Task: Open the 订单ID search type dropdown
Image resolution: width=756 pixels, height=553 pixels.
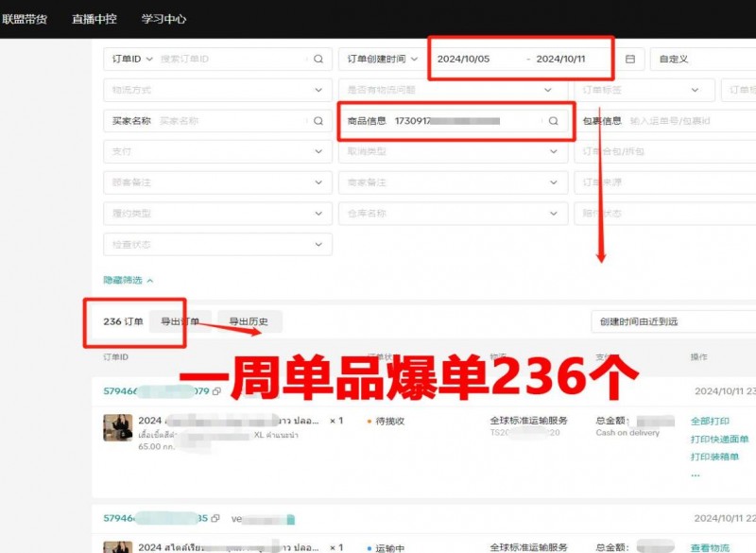Action: coord(132,59)
